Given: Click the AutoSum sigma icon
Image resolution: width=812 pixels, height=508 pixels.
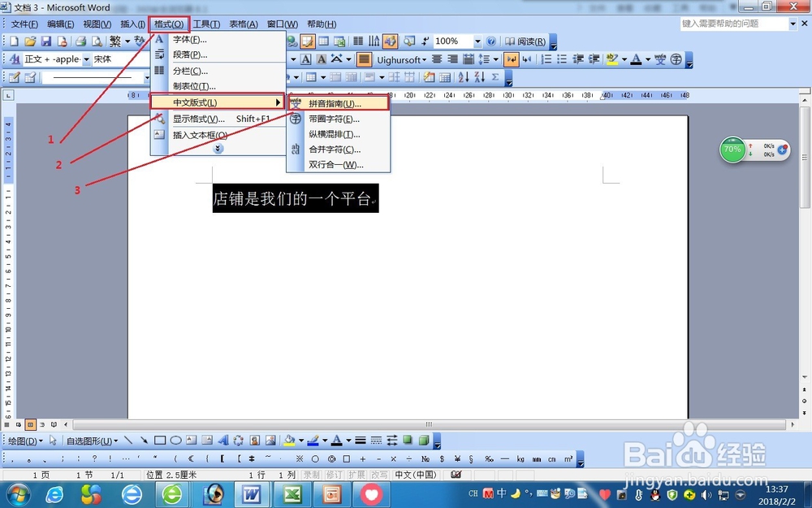Looking at the screenshot, I should 495,78.
